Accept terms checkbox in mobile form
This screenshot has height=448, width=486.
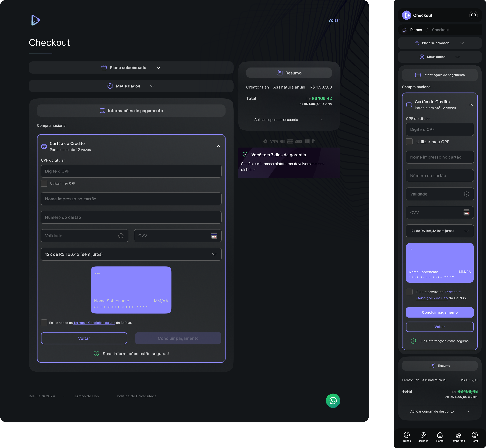point(409,292)
